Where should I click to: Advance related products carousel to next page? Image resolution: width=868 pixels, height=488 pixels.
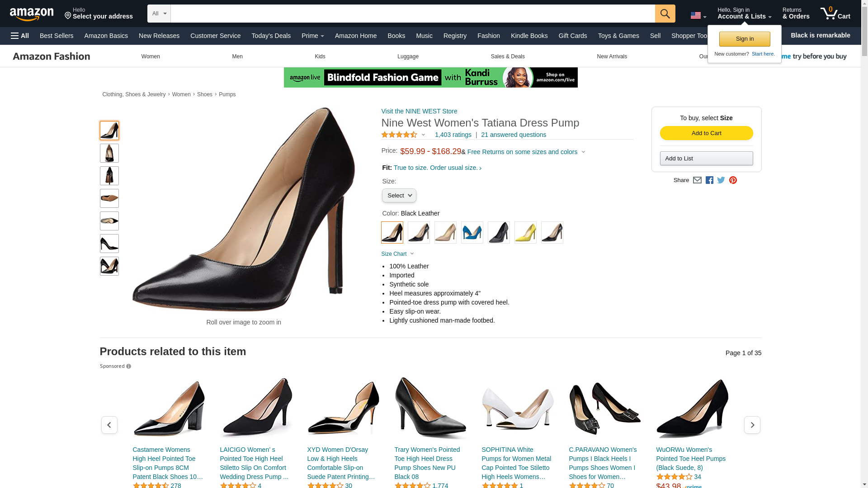click(752, 425)
